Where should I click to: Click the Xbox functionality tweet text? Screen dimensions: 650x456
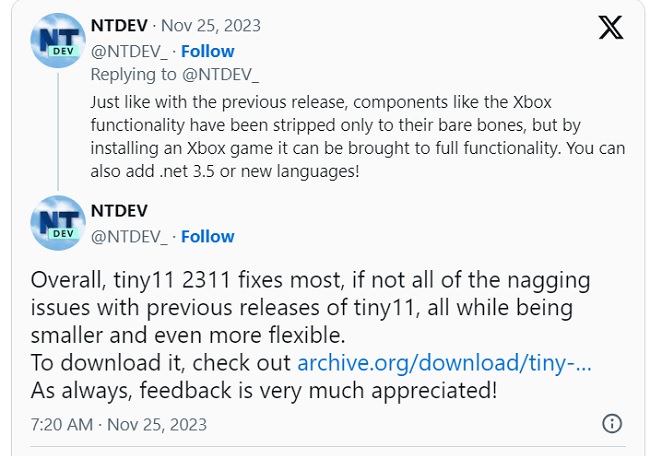pos(358,137)
